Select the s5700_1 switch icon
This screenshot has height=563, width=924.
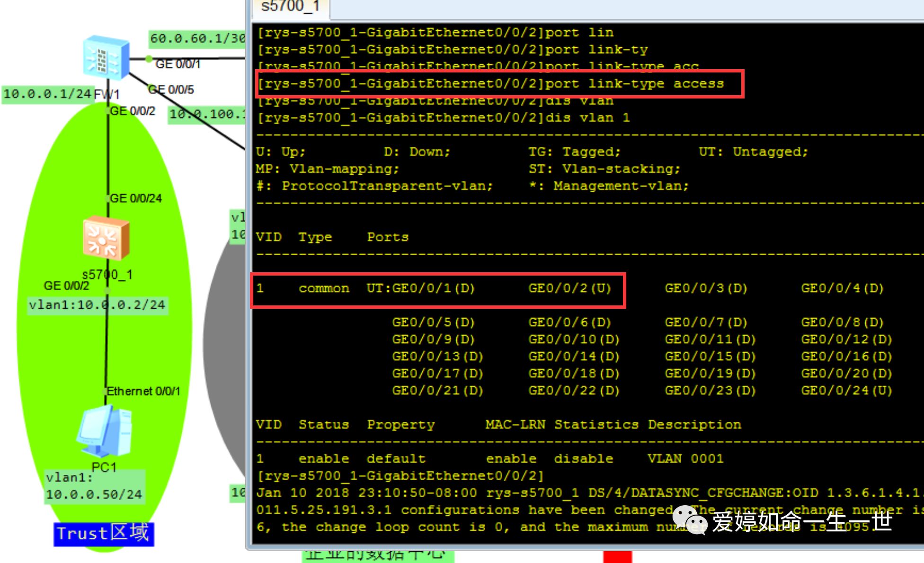pos(106,238)
